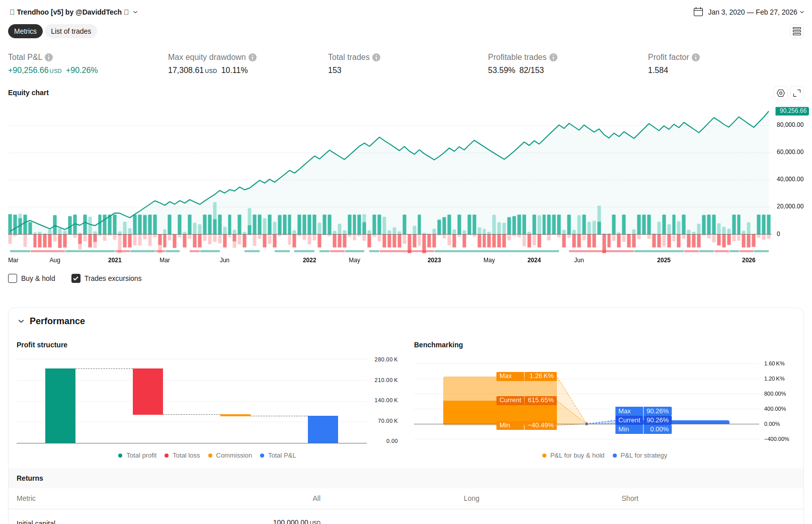Image resolution: width=812 pixels, height=524 pixels.
Task: Click the calendar icon by date range
Action: 698,12
